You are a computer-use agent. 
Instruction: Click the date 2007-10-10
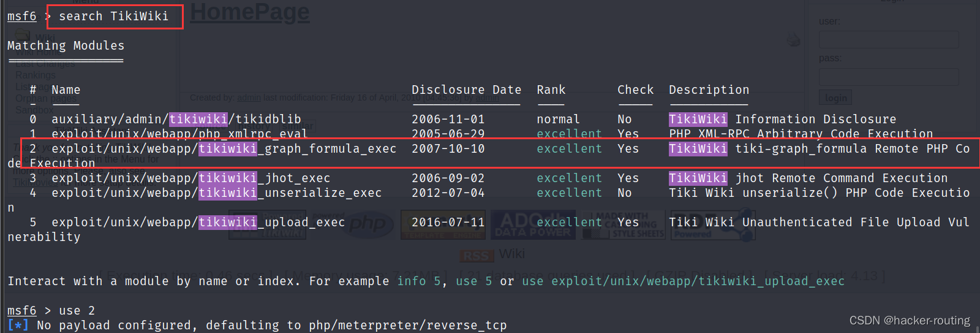(x=448, y=148)
